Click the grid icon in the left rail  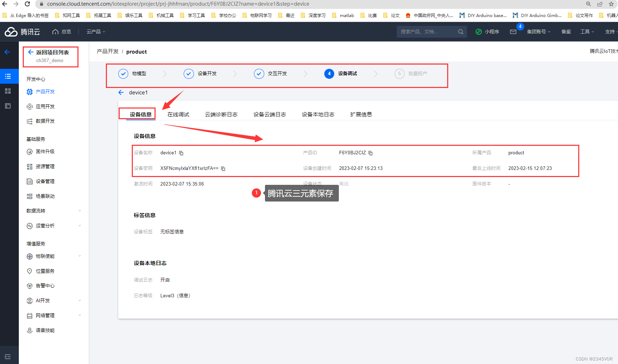tap(8, 91)
